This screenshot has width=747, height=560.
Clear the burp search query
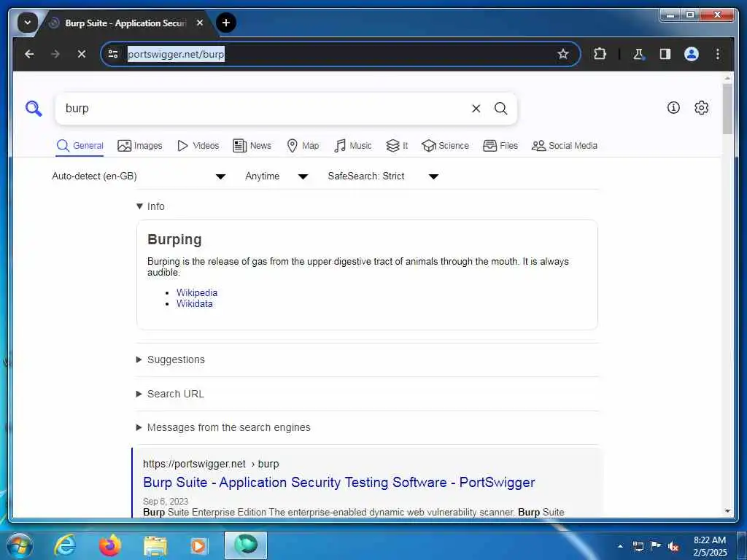point(476,109)
